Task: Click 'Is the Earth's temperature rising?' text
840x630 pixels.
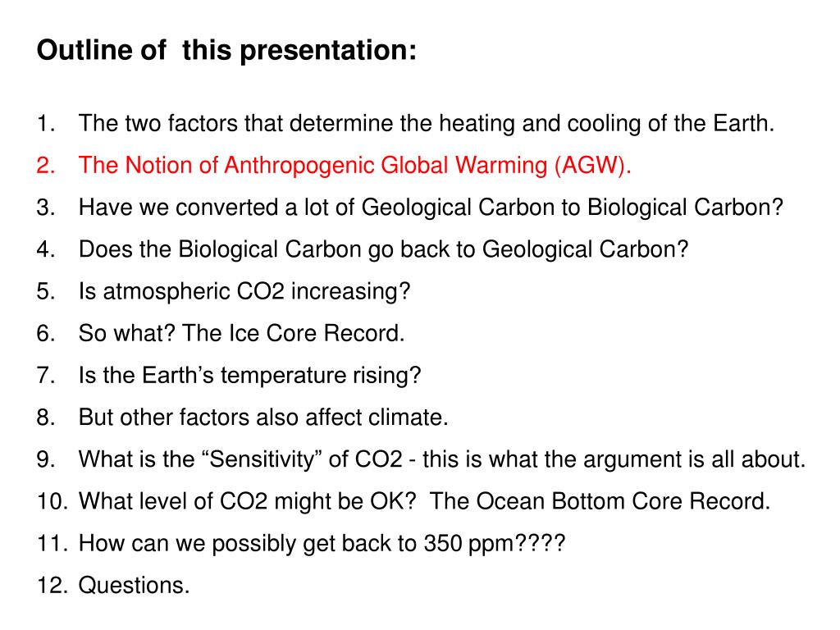Action: pyautogui.click(x=249, y=375)
